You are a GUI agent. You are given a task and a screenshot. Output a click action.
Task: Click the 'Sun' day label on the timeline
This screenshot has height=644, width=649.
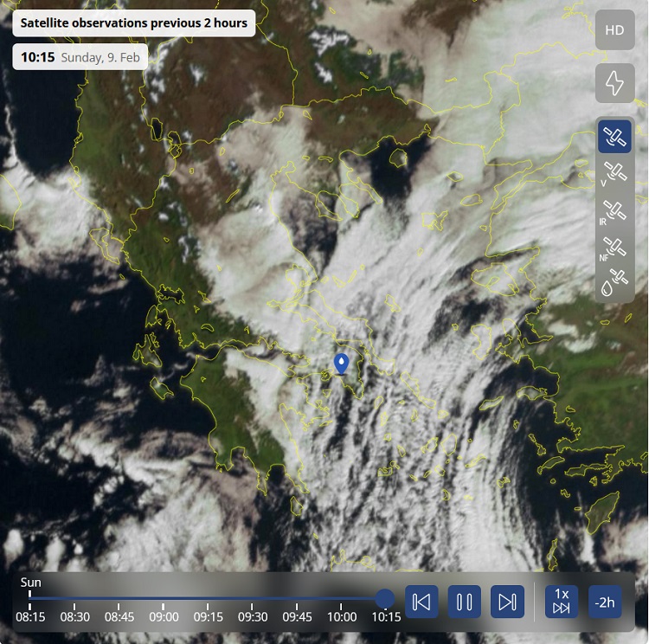point(31,583)
